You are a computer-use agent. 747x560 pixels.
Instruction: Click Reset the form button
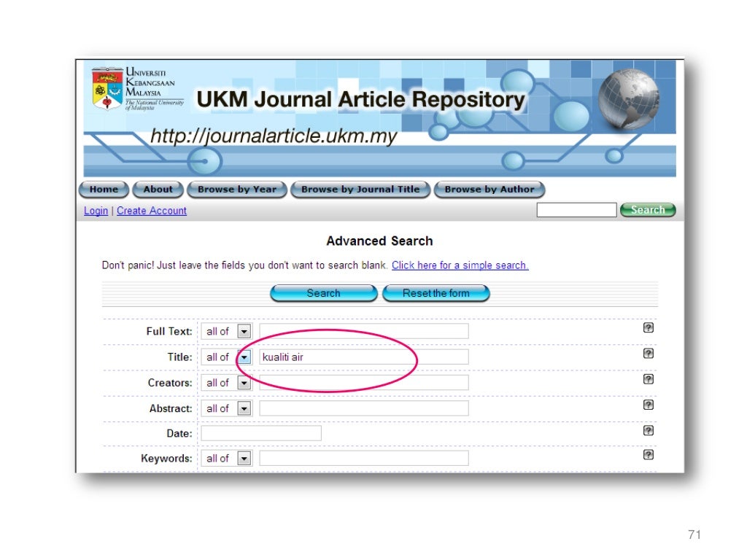[436, 293]
